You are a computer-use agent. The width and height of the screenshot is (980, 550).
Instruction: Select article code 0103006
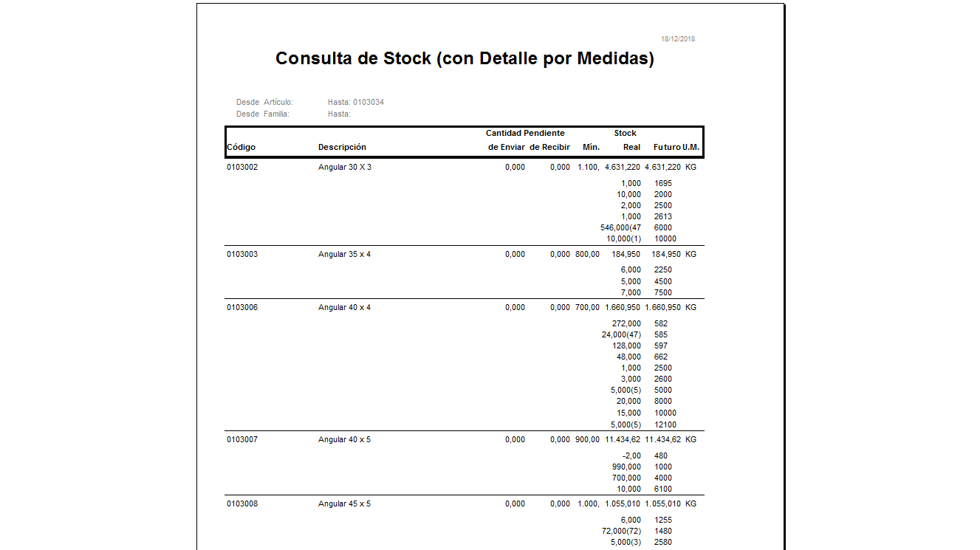242,307
